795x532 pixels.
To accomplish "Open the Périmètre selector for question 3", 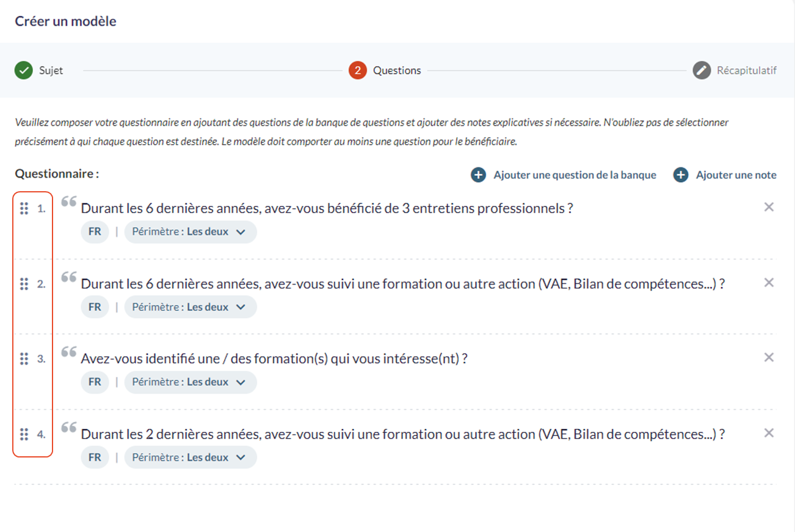I will tap(191, 382).
